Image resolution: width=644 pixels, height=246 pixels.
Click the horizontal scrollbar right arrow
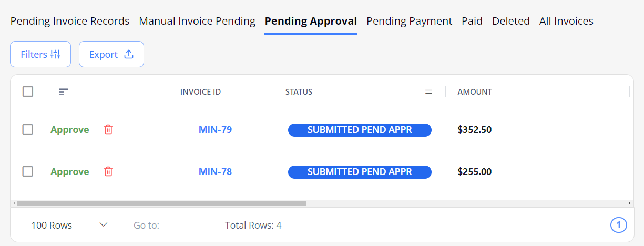(x=630, y=203)
